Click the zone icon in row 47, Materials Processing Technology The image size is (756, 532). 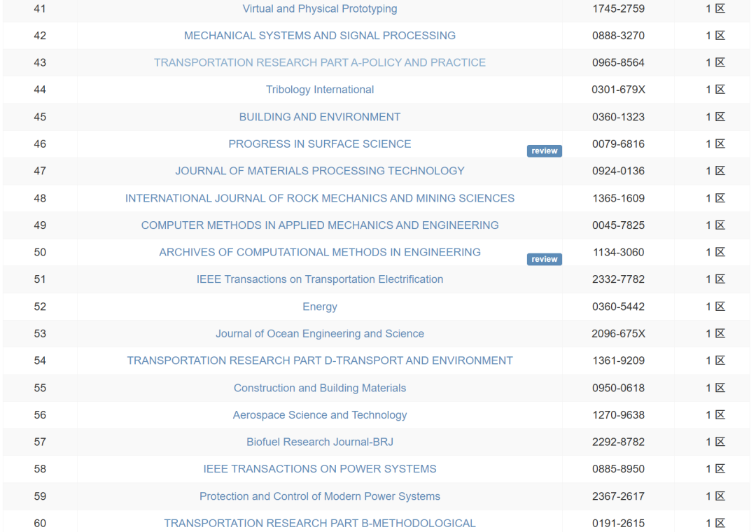pos(720,171)
